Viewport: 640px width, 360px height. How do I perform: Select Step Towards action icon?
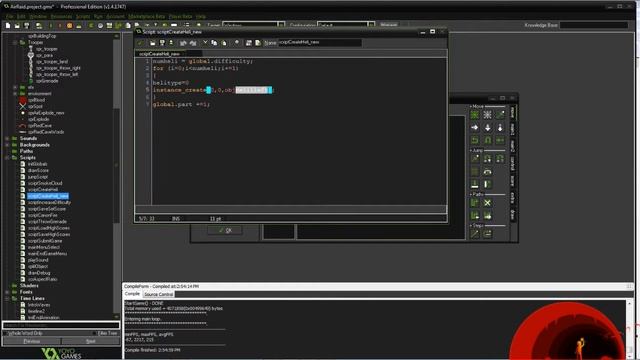tap(475, 234)
